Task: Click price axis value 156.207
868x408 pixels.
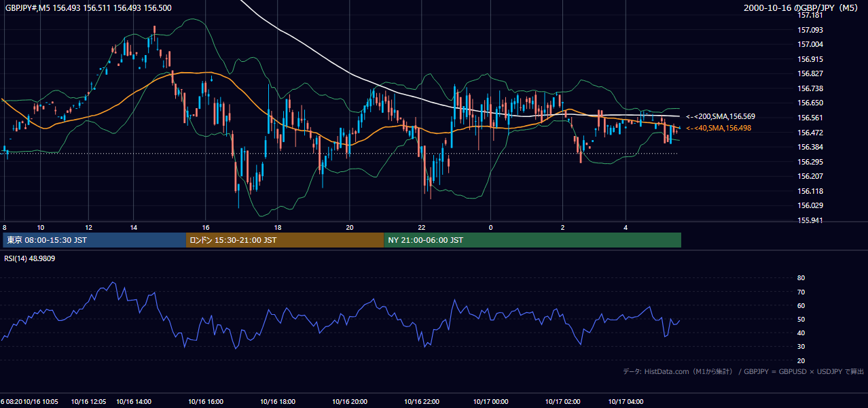Action: [x=810, y=176]
